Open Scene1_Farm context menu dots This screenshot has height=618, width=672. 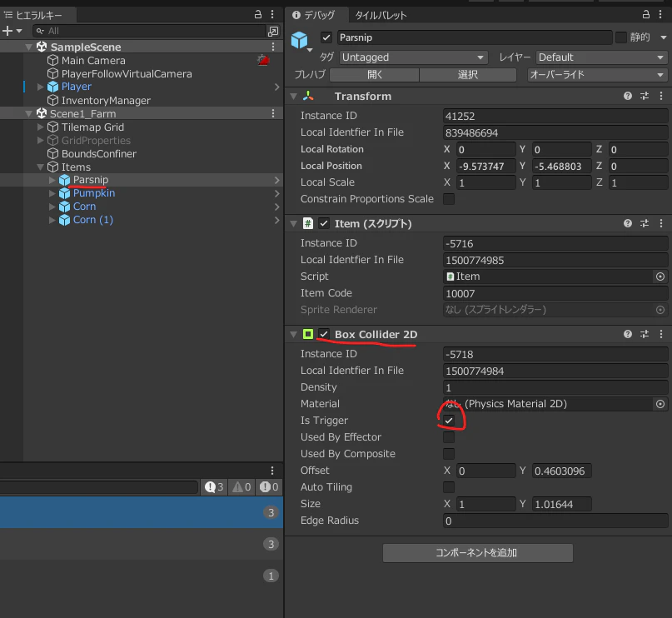tap(273, 113)
